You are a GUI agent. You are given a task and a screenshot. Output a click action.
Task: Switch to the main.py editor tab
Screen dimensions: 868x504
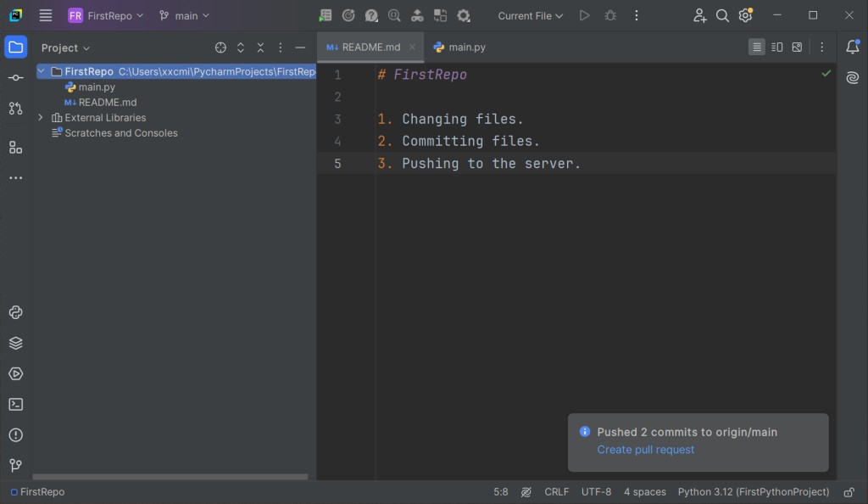[459, 48]
